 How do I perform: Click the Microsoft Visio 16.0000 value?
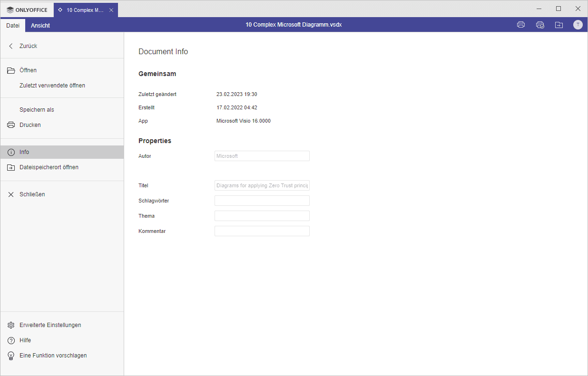coord(244,121)
